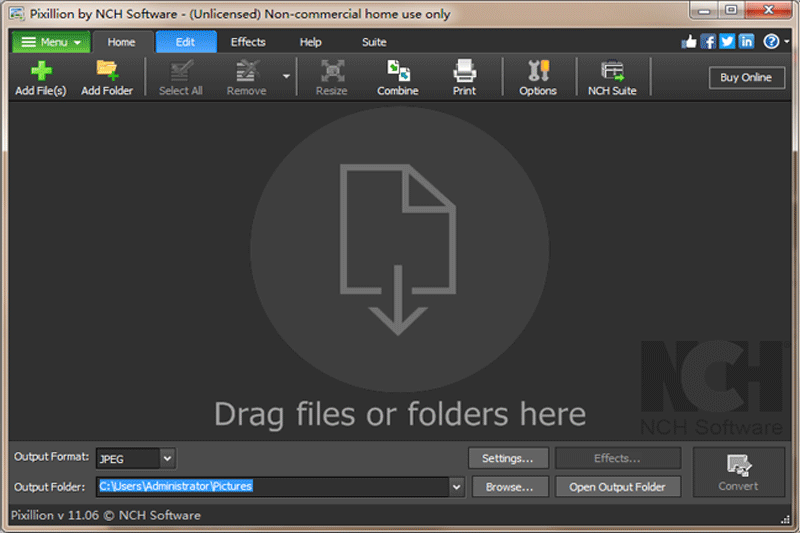Switch to the Home tab
This screenshot has height=533, width=800.
(x=121, y=42)
